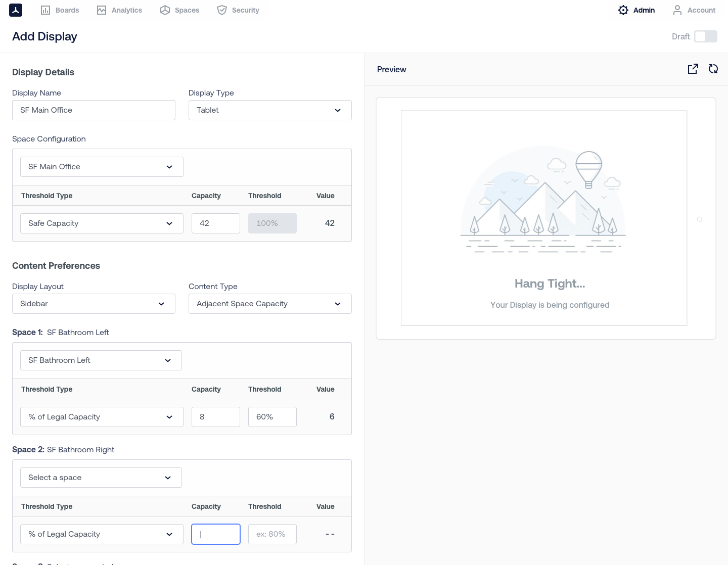Viewport: 728px width, 565px height.
Task: Click the Analytics graph icon
Action: [x=102, y=10]
